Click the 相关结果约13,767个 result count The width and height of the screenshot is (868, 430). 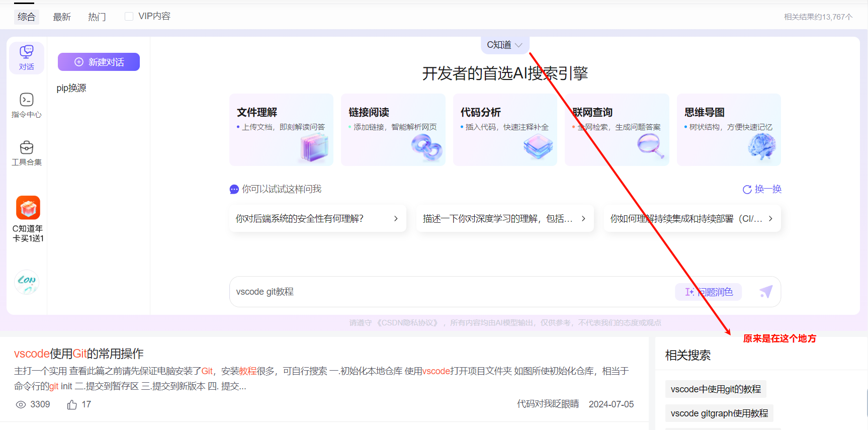[818, 17]
